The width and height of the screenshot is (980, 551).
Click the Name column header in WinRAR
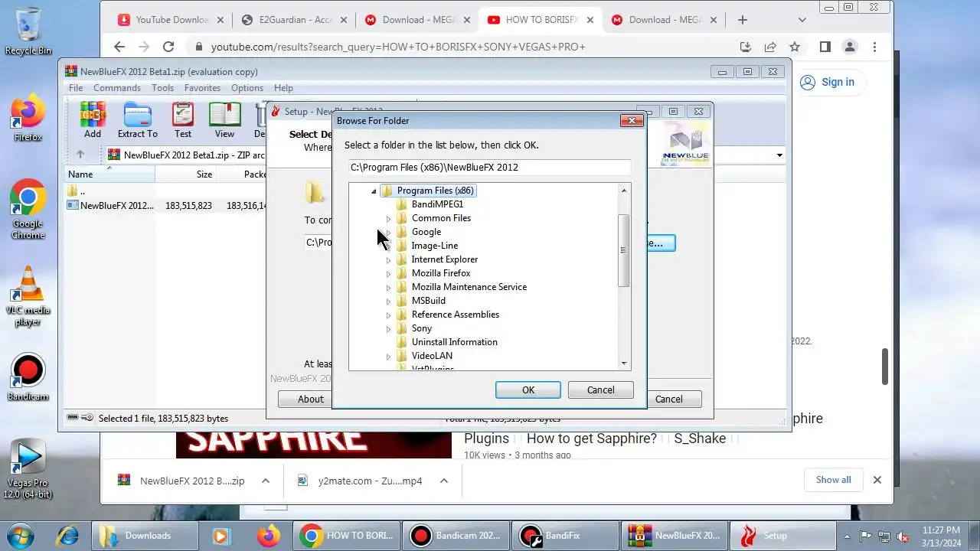(109, 174)
